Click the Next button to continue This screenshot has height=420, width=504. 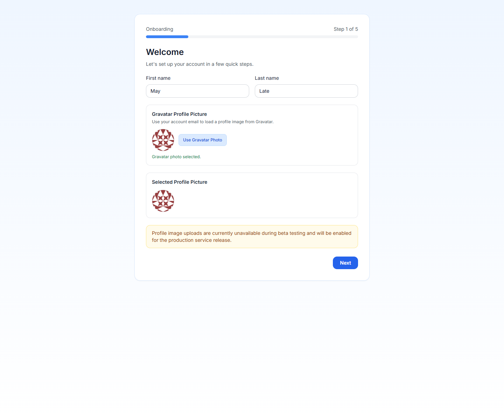click(345, 262)
